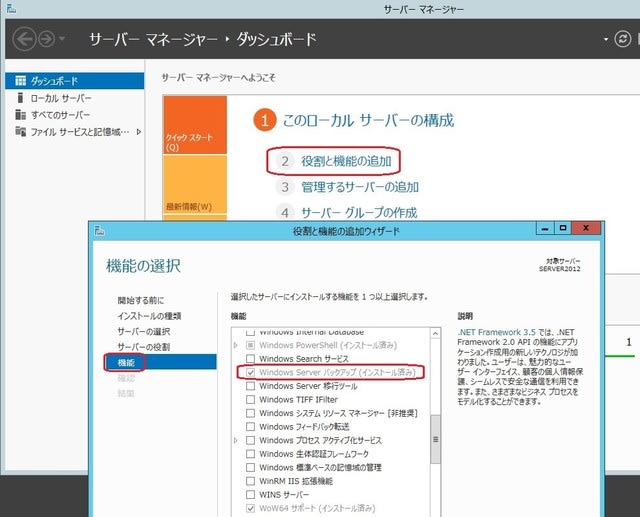The height and width of the screenshot is (517, 640).
Task: Open the dropdown arrow beside the refresh icon
Action: (606, 39)
